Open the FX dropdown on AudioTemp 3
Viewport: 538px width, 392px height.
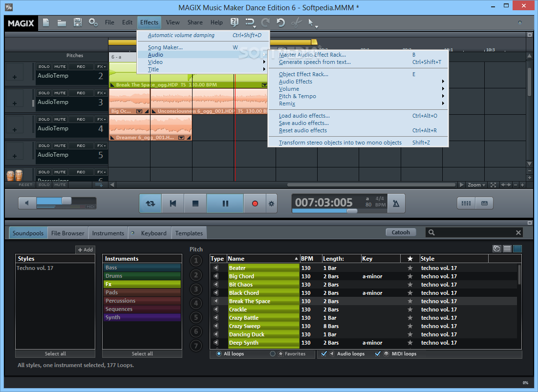(101, 93)
